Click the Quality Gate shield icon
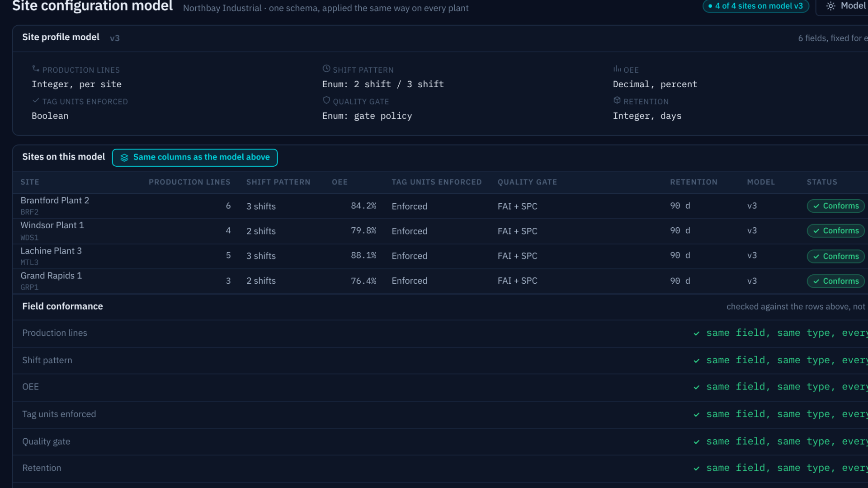868x488 pixels. point(326,100)
